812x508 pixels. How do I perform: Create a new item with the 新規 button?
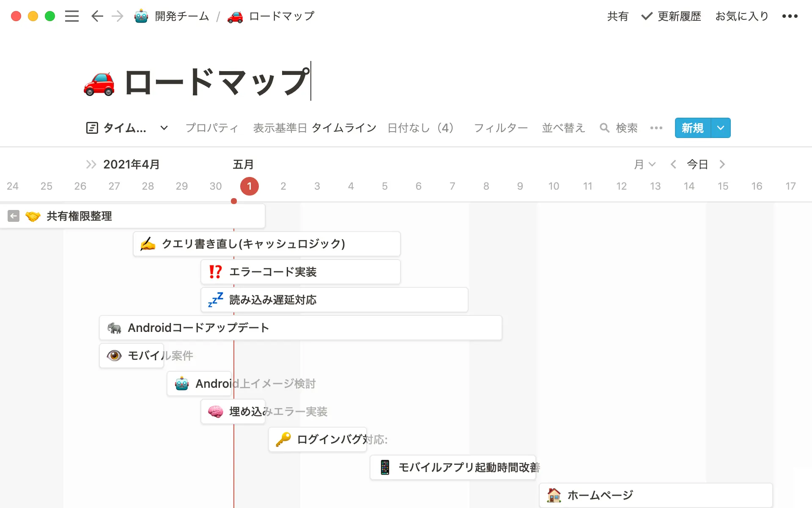tap(692, 128)
